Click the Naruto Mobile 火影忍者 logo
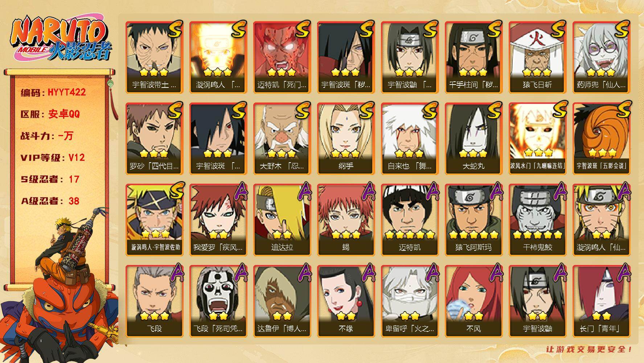 coord(61,38)
